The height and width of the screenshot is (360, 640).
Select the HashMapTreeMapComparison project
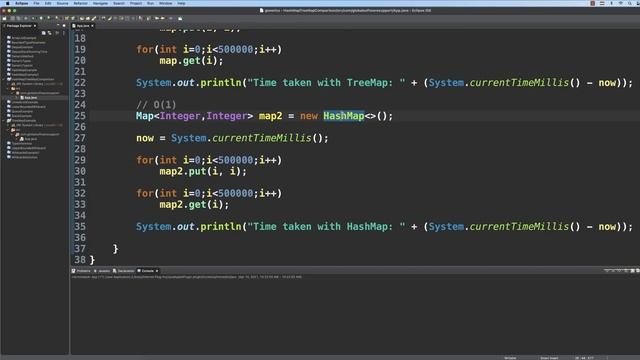coord(33,79)
